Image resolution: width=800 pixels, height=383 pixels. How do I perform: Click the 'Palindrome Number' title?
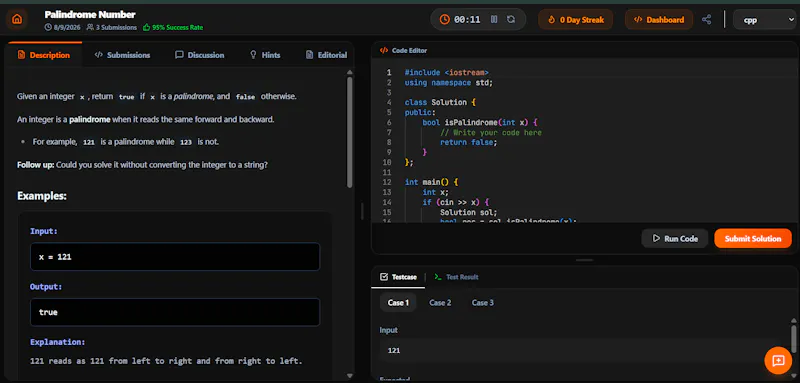click(90, 14)
